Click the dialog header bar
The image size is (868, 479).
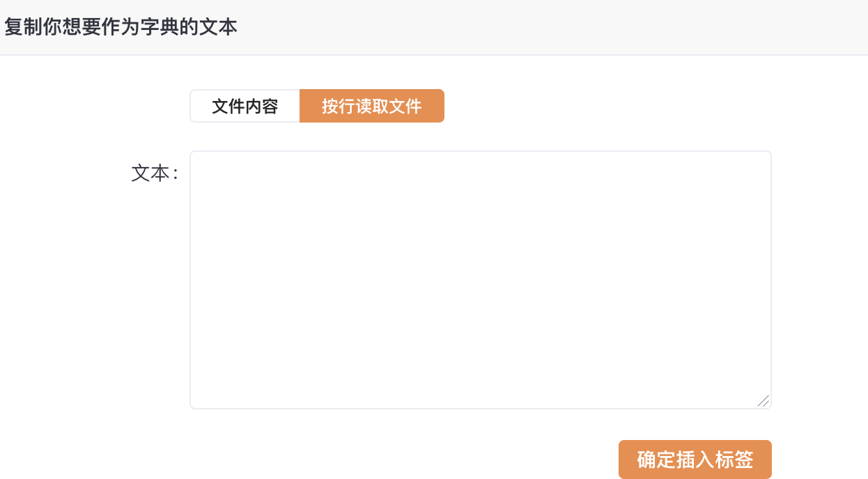point(488,27)
